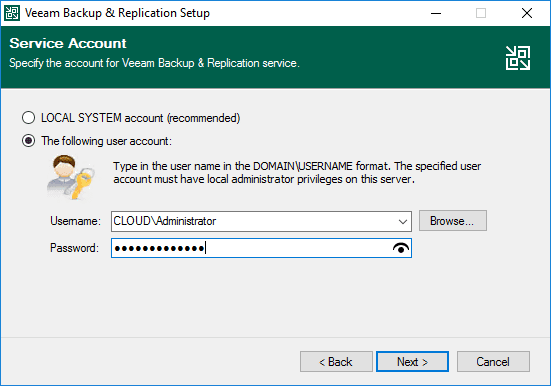Image resolution: width=551 pixels, height=386 pixels.
Task: Minimize the setup window
Action: (436, 13)
